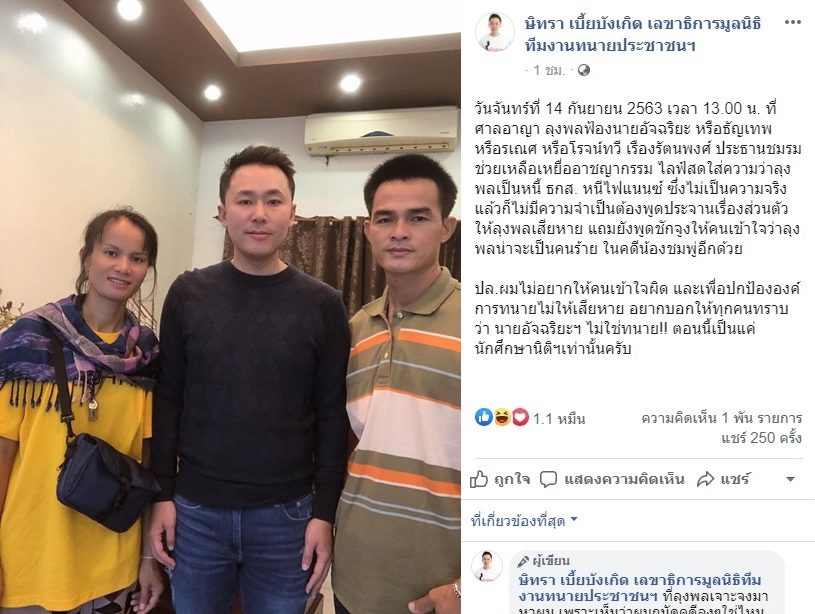Click the red heart reaction icon
This screenshot has width=815, height=614.
pyautogui.click(x=520, y=417)
